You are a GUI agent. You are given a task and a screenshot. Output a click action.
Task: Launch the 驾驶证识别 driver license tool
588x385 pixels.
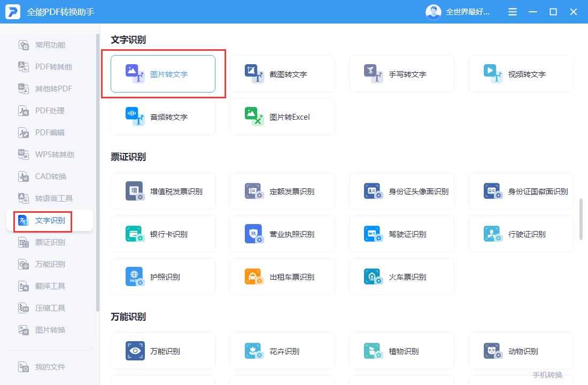(402, 234)
